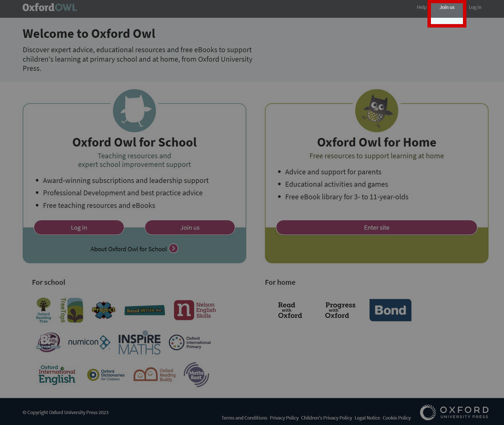Click the Oxford Owl for School heading
The image size is (504, 425).
[x=134, y=142]
